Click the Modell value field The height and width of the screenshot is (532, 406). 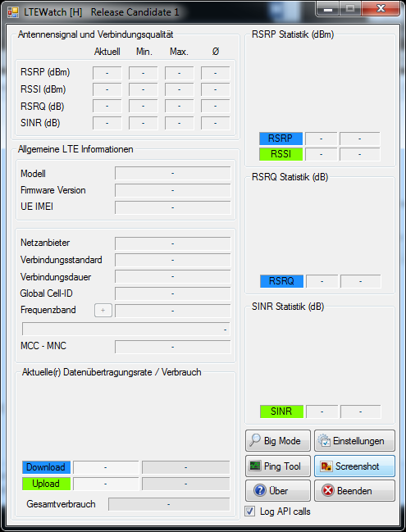(173, 174)
